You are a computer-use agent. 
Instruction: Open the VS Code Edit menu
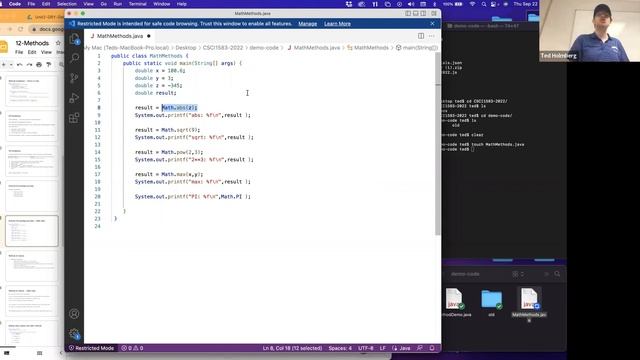click(46, 4)
